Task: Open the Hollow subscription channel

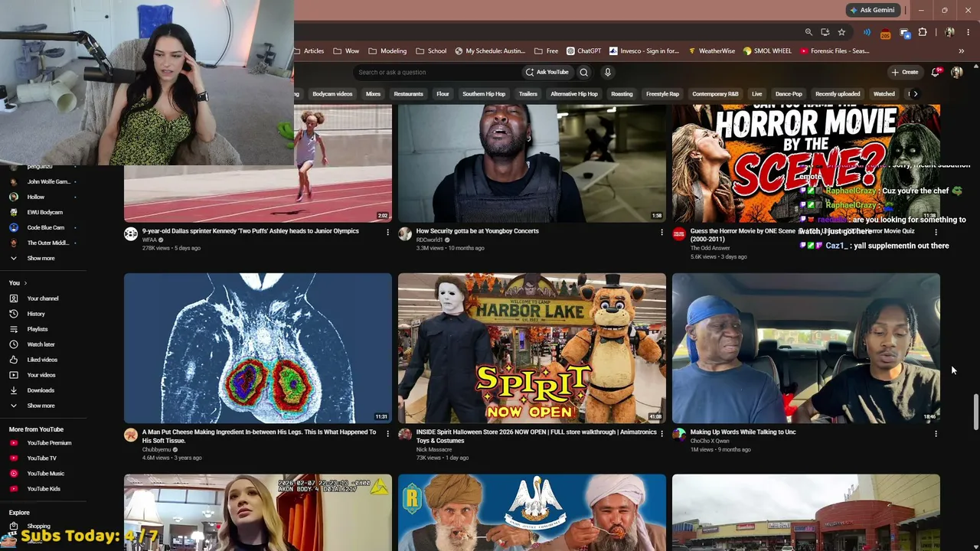Action: tap(36, 197)
